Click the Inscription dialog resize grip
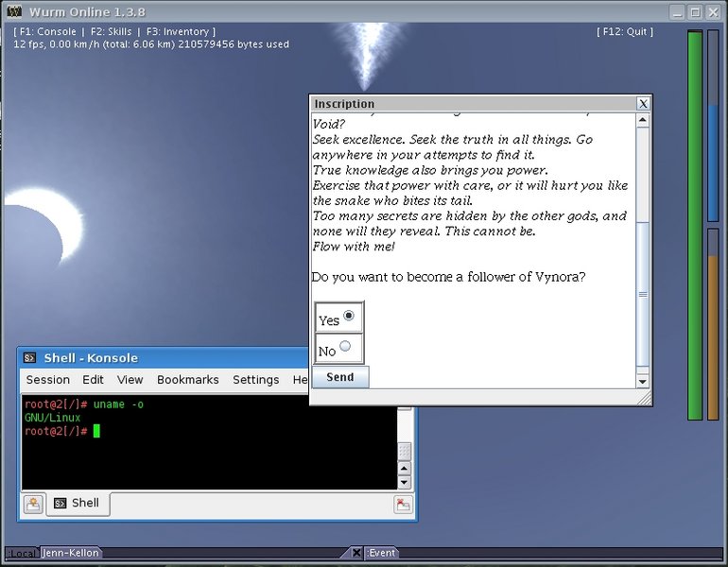The height and width of the screenshot is (567, 728). point(645,398)
